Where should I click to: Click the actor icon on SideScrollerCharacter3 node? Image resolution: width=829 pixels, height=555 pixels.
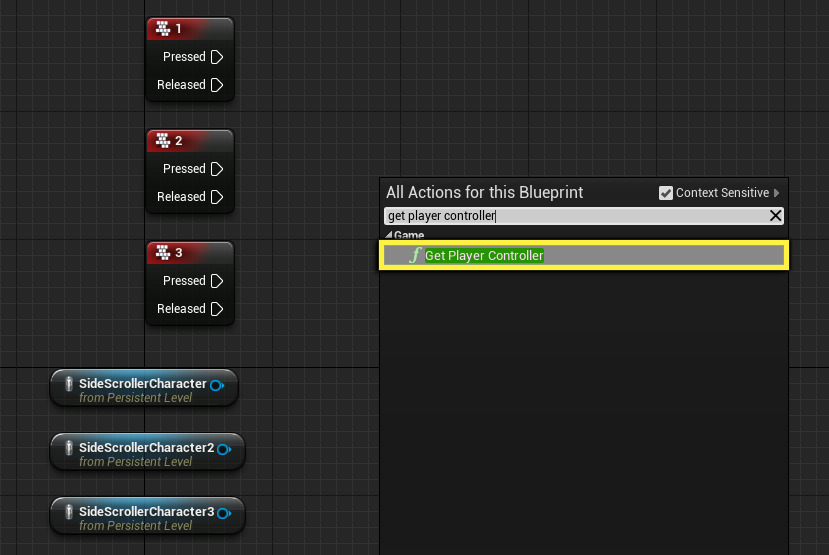(x=69, y=512)
